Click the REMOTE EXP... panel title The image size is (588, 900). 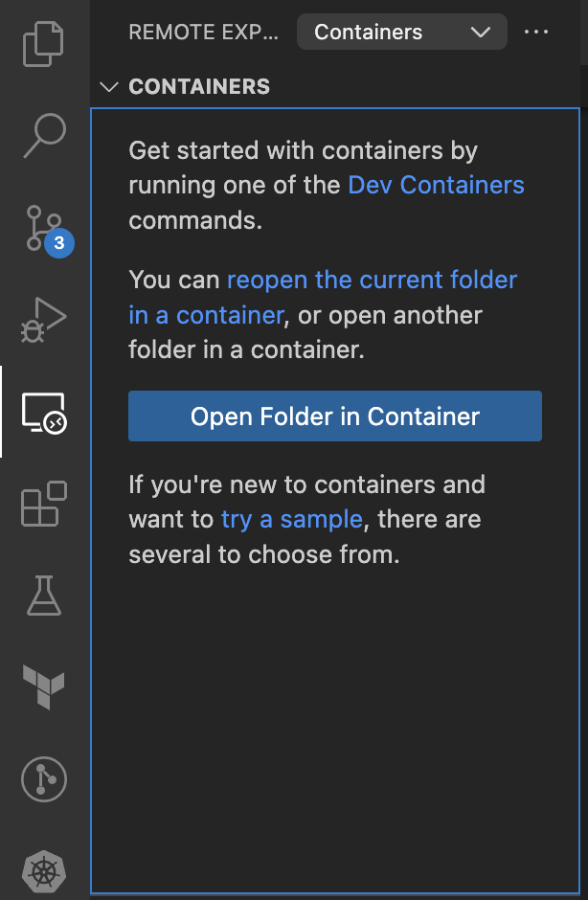(x=203, y=33)
